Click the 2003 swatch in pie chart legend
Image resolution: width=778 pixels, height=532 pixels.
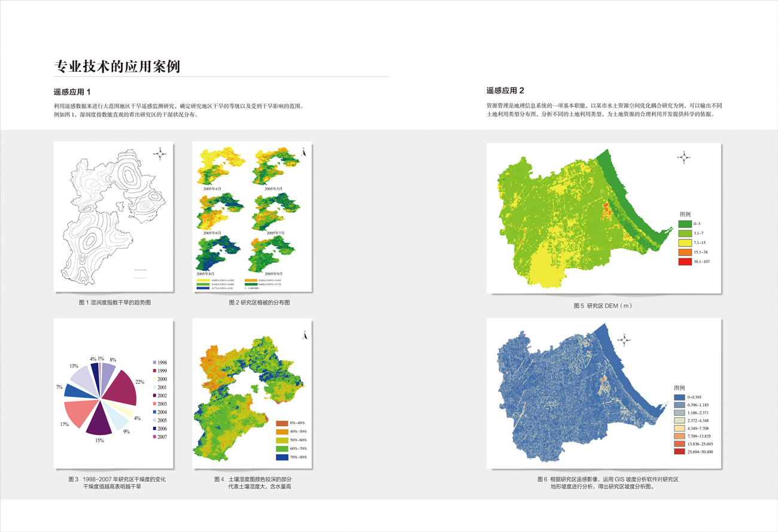155,404
